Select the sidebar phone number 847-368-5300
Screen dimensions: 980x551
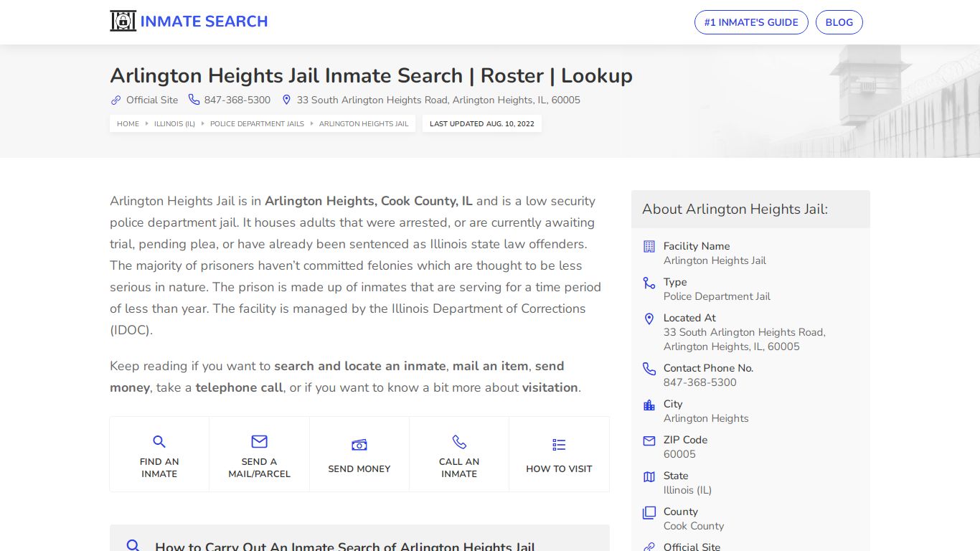pyautogui.click(x=699, y=382)
